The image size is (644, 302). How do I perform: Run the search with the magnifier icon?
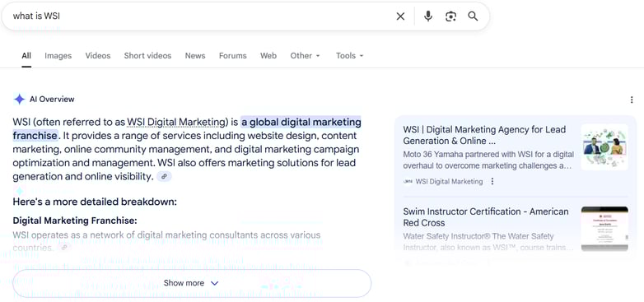point(473,16)
